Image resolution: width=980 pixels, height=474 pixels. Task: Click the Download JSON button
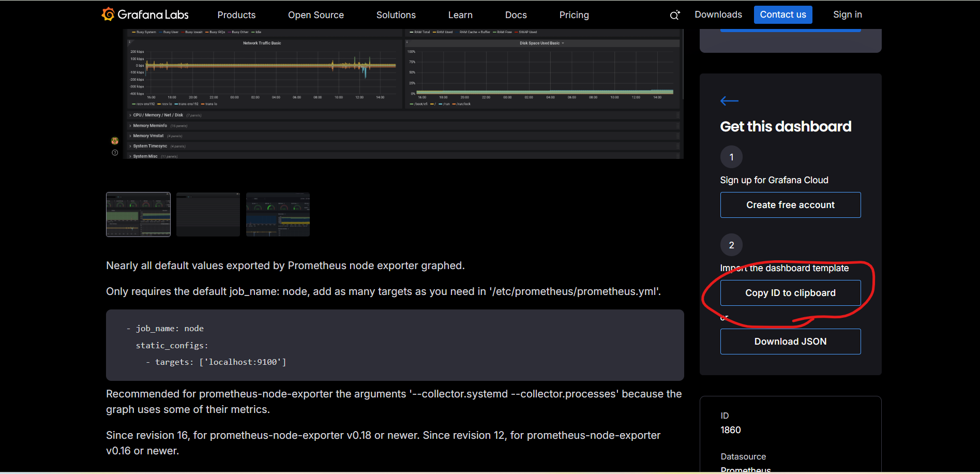(791, 342)
